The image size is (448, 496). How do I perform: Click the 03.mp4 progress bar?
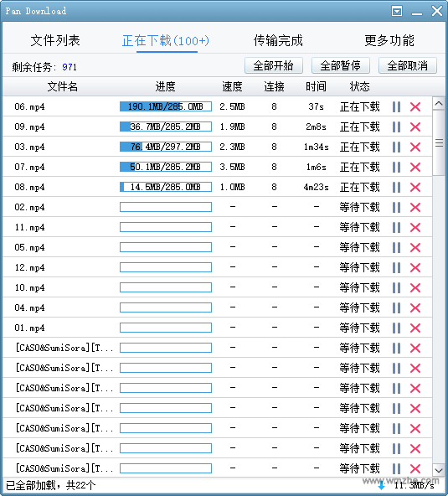pyautogui.click(x=166, y=147)
